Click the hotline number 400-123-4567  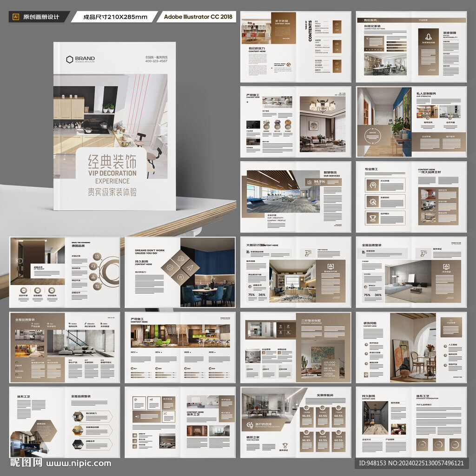click(156, 61)
